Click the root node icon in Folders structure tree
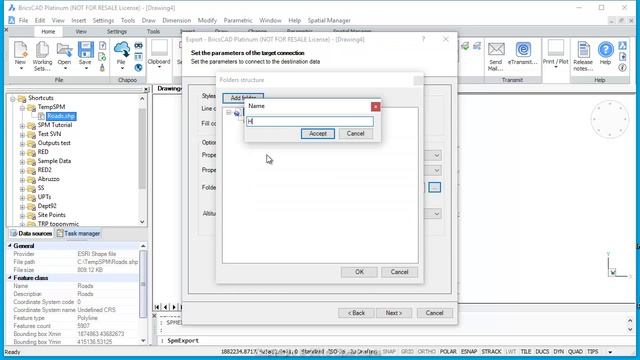 237,113
